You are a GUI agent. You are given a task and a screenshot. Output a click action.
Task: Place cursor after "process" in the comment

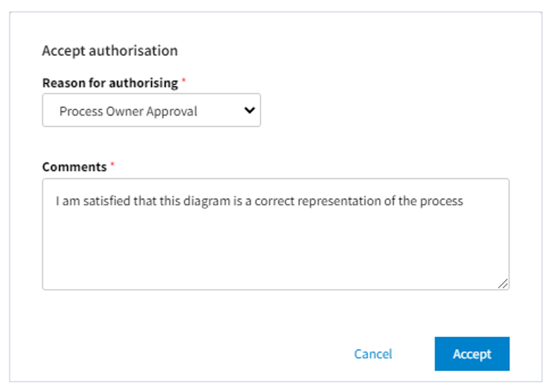pyautogui.click(x=464, y=201)
